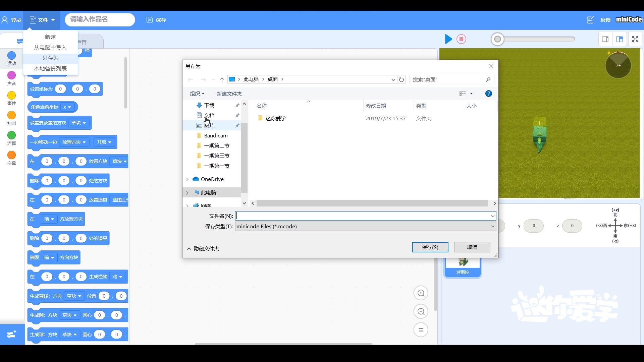The image size is (644, 362).
Task: Open the 组织 dropdown menu
Action: coord(197,94)
